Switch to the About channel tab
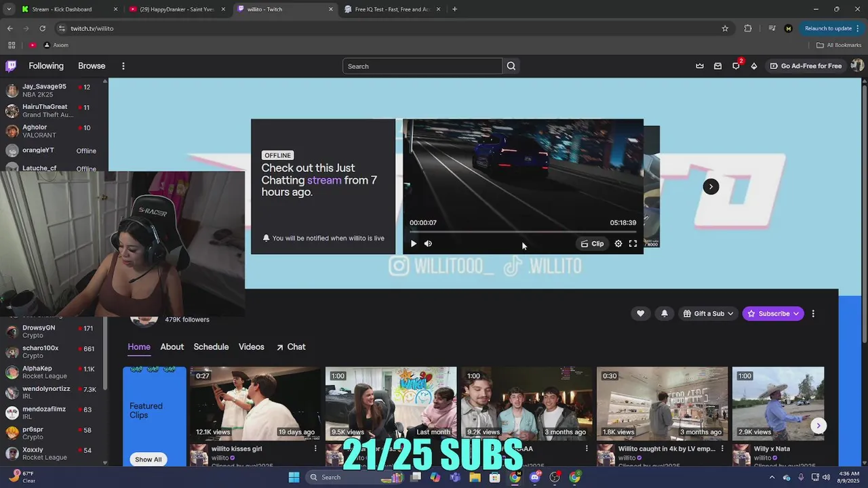 click(172, 346)
